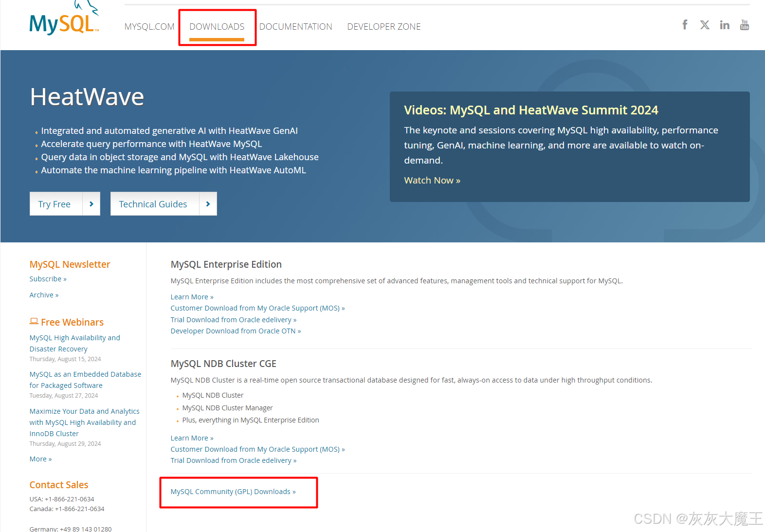The image size is (765, 532).
Task: Open the newsletter Archive link
Action: [x=44, y=295]
